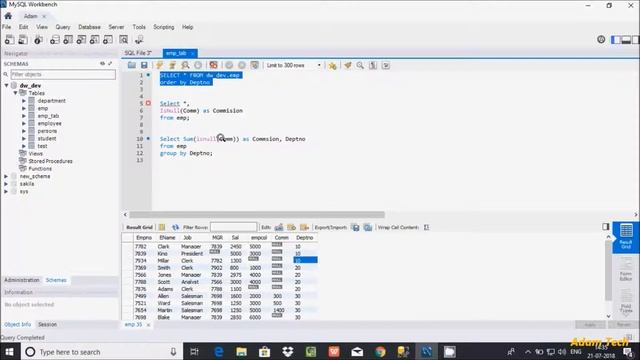Select the Result Grid side panel button
Screen dimensions: 640x360
point(626,237)
